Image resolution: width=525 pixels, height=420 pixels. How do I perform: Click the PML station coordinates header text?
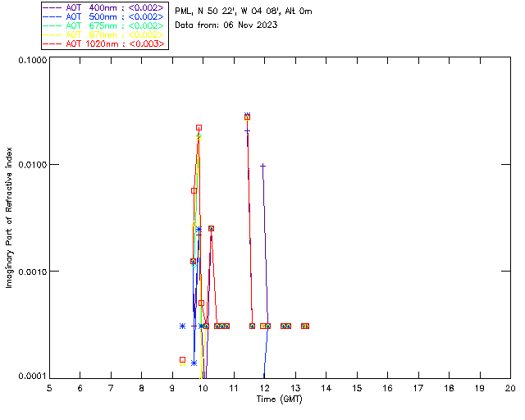click(x=244, y=11)
